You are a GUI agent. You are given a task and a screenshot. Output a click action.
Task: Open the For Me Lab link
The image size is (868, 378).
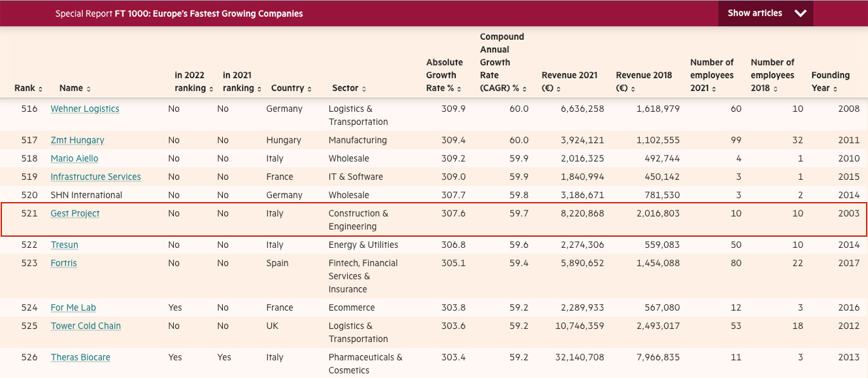click(x=73, y=307)
